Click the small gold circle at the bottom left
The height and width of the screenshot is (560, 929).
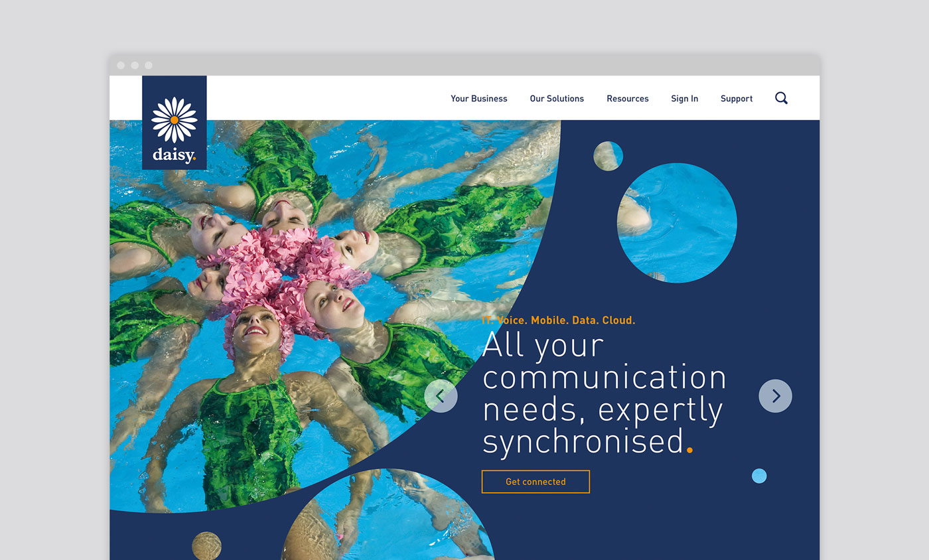point(206,546)
